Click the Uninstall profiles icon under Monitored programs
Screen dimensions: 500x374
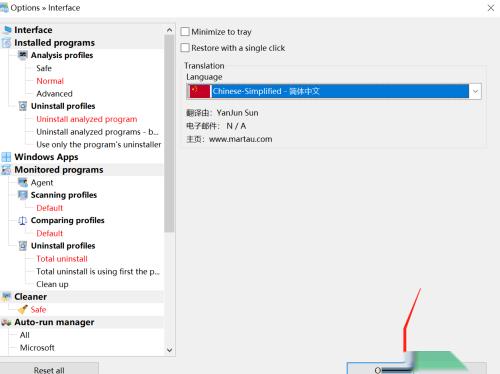pyautogui.click(x=23, y=246)
